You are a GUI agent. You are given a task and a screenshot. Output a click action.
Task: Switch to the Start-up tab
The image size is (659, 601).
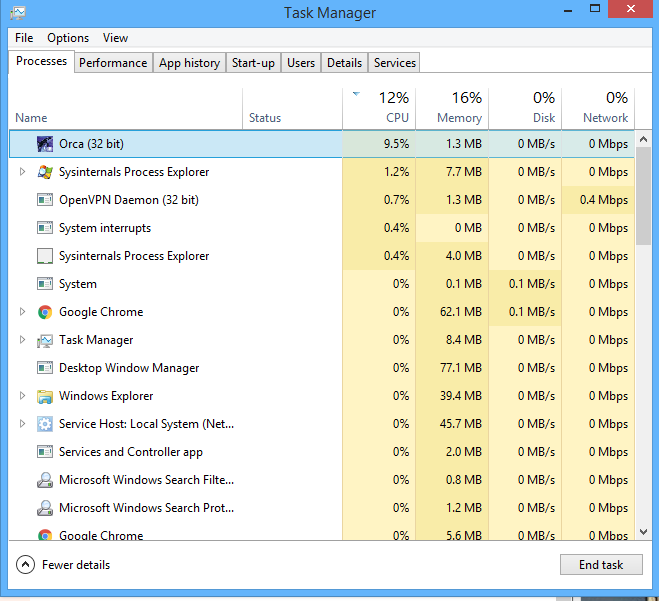pyautogui.click(x=253, y=63)
